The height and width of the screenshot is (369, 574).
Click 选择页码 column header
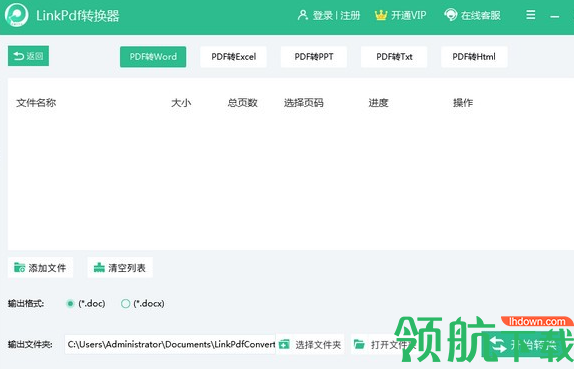303,103
